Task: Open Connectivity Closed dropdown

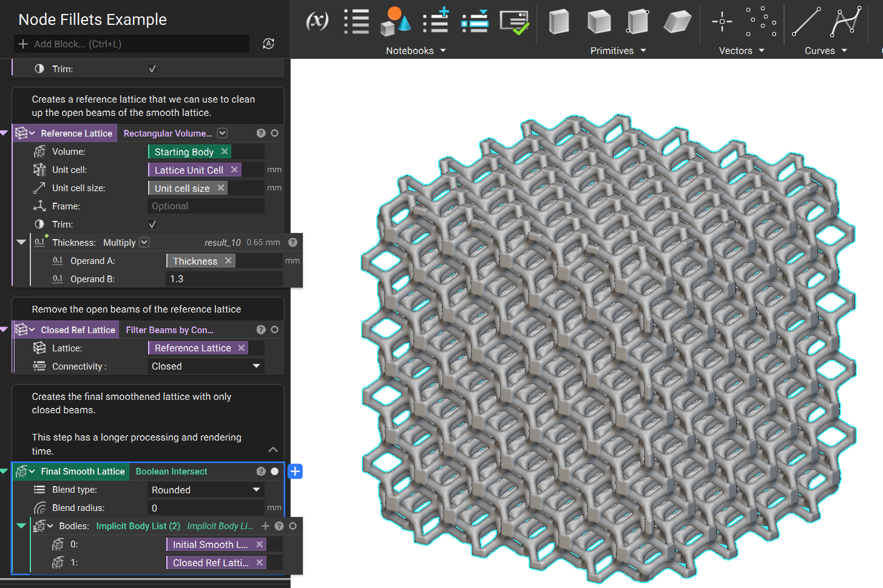Action: click(x=206, y=367)
